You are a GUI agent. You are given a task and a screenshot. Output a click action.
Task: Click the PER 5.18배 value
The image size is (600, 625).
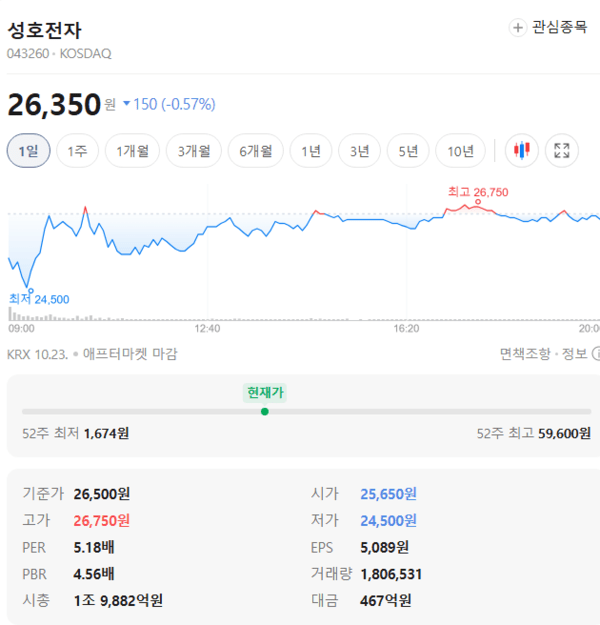tap(94, 547)
